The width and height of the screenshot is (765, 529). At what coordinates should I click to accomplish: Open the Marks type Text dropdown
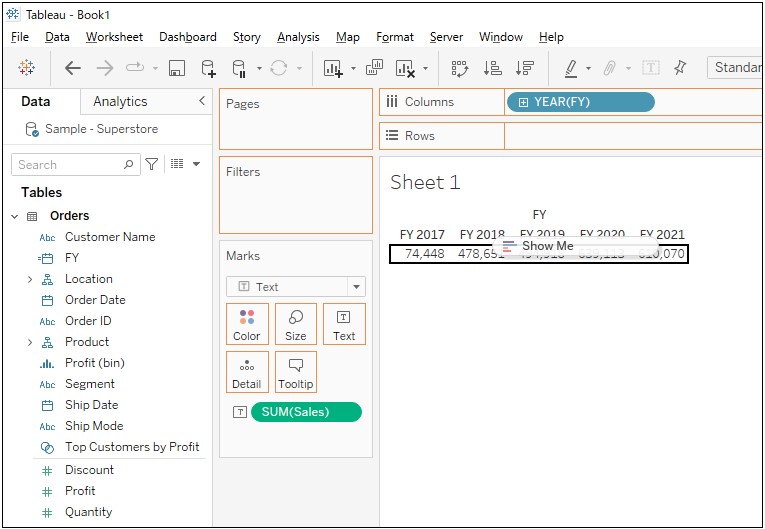tap(296, 286)
